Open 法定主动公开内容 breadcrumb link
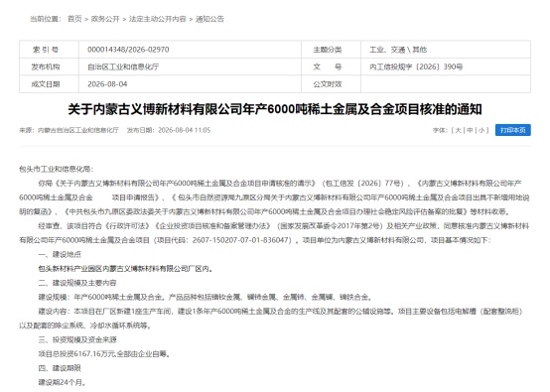This screenshot has width=550, height=392. click(158, 19)
